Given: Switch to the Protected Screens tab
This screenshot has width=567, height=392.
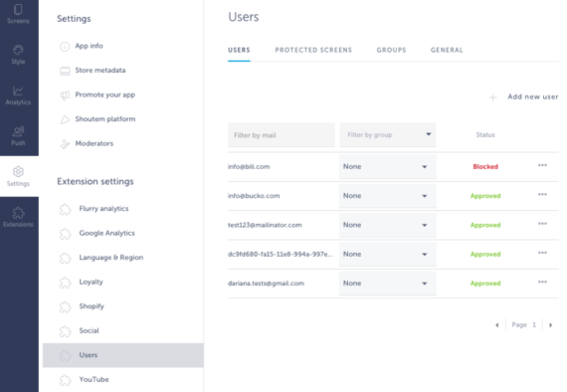Looking at the screenshot, I should pyautogui.click(x=313, y=50).
